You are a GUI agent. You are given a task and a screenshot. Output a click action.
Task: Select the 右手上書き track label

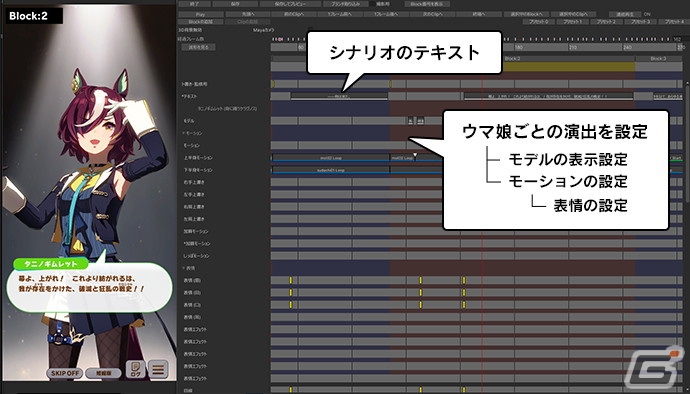[194, 182]
